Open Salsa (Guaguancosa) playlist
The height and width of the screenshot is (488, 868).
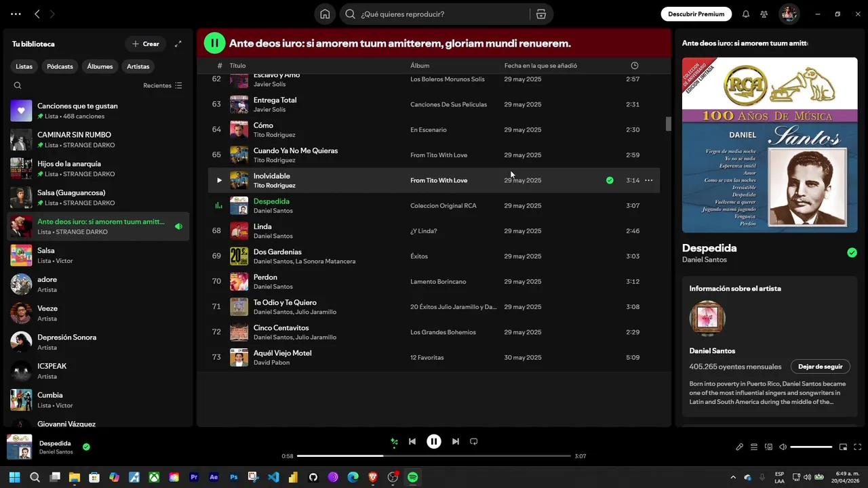98,197
